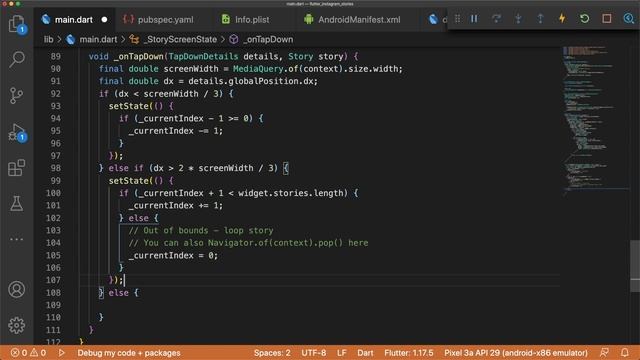Change language mode Dart
Viewport: 640px width, 360px height.
(x=365, y=353)
